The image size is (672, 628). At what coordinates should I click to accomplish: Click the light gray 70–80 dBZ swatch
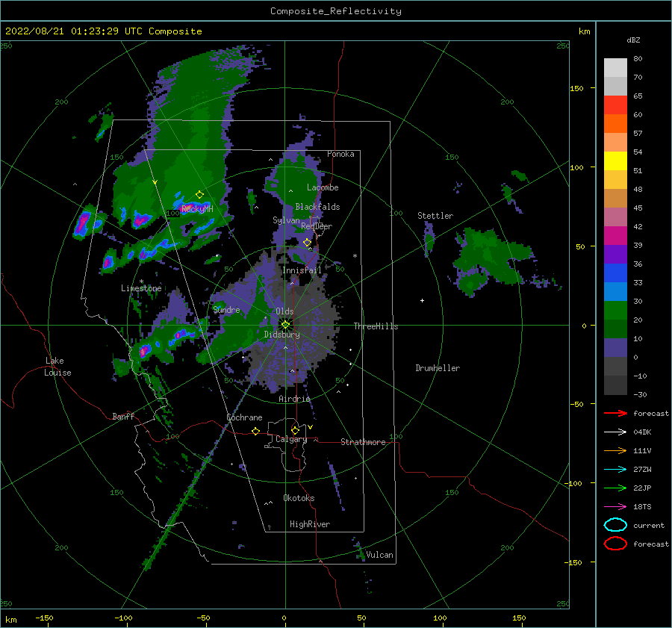click(x=615, y=68)
